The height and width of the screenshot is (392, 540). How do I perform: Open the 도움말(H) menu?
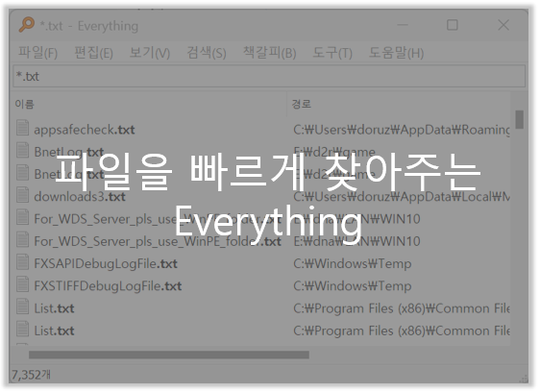(397, 53)
